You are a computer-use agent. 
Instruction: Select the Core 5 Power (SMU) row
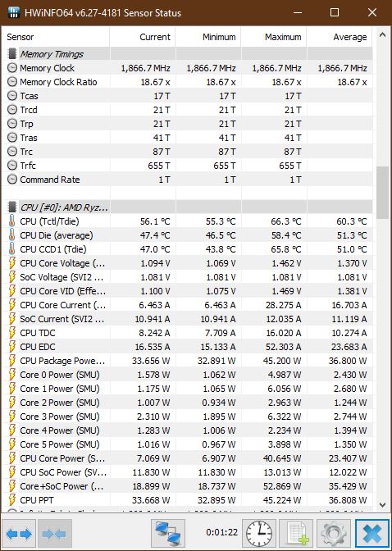[x=187, y=444]
